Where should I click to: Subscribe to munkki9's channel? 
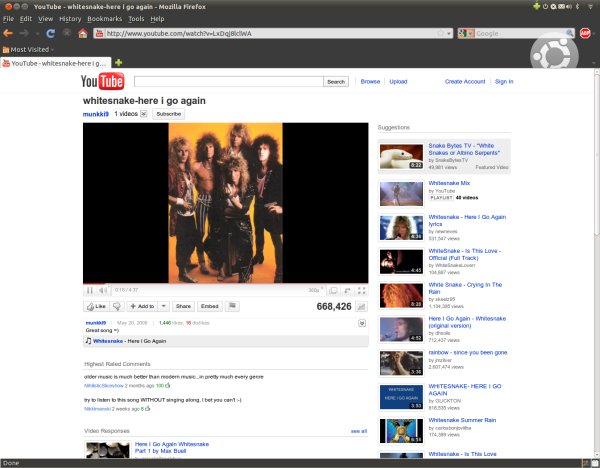pyautogui.click(x=169, y=114)
